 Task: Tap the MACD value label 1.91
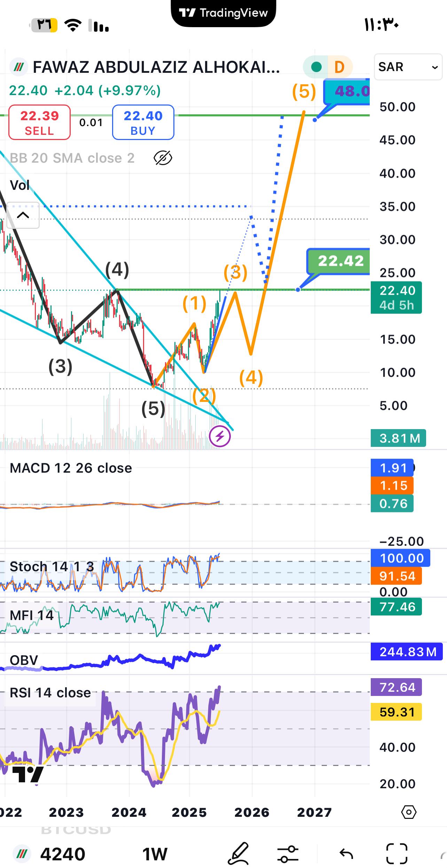click(x=392, y=468)
